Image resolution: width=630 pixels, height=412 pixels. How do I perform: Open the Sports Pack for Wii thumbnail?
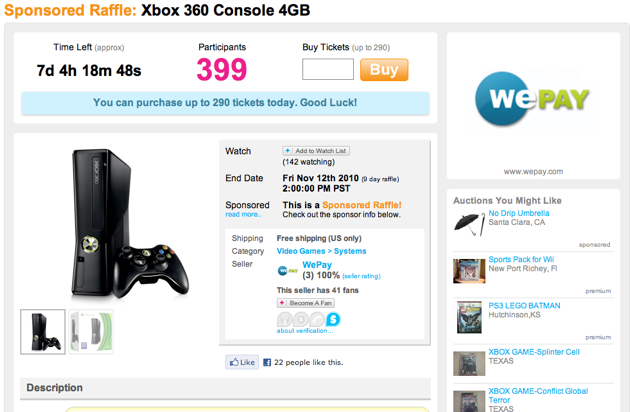click(469, 271)
